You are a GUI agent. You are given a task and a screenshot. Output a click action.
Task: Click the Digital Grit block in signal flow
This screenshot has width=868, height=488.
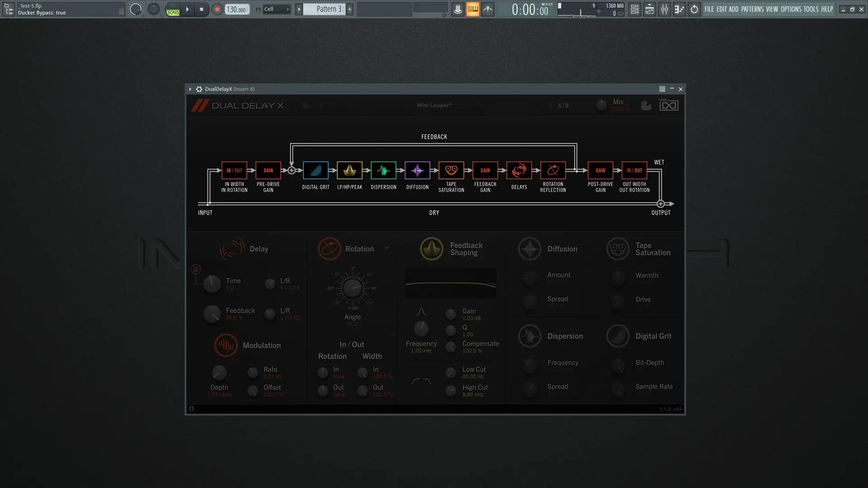tap(316, 170)
